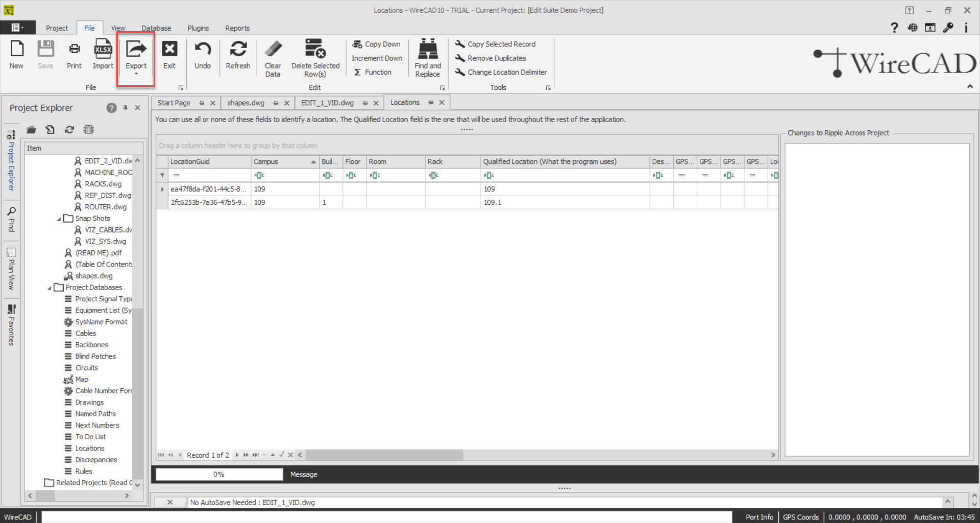Expand first row indicator arrow

(162, 189)
